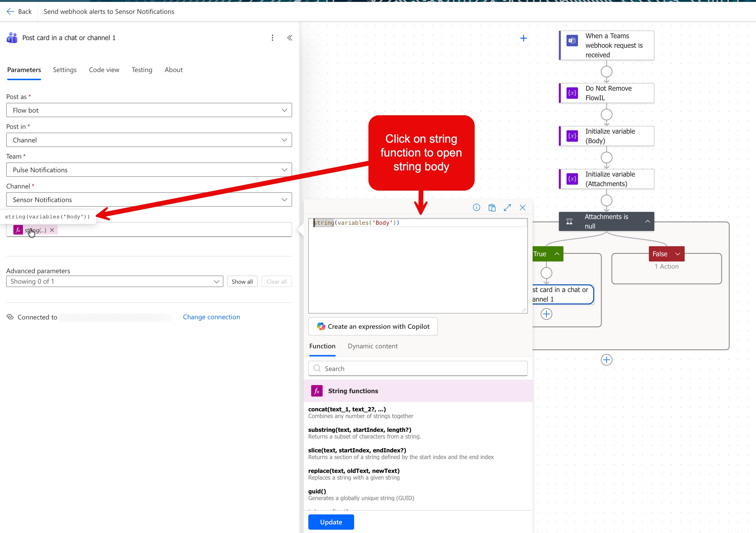Close the expression editor popup
This screenshot has width=756, height=533.
click(x=523, y=207)
